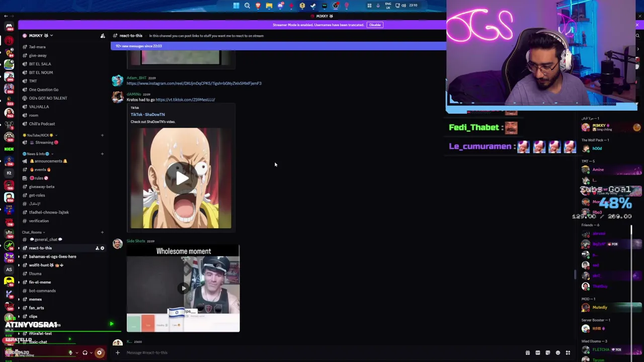Viewport: 644px width, 362px height.
Task: Click create invite icon on react-to-this channel
Action: coord(97,248)
